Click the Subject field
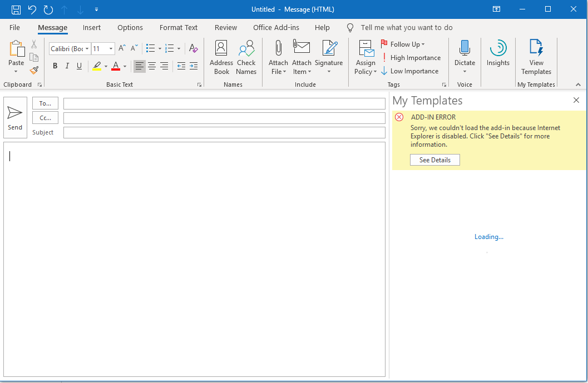The width and height of the screenshot is (588, 383). click(x=224, y=132)
